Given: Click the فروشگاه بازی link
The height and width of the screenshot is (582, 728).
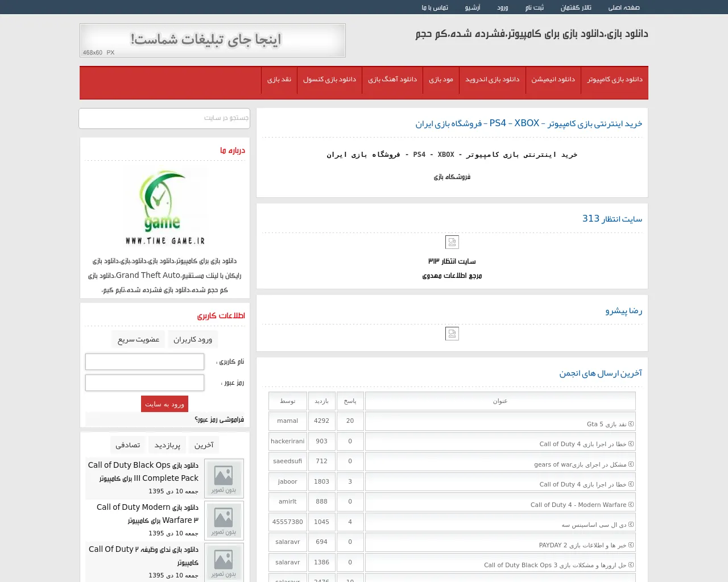Looking at the screenshot, I should click(452, 177).
